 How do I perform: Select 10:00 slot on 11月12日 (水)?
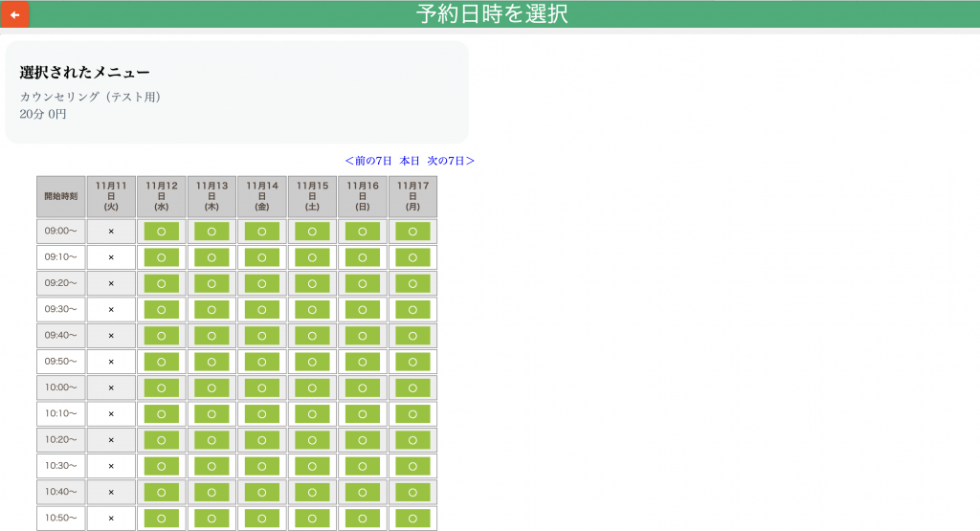point(161,387)
